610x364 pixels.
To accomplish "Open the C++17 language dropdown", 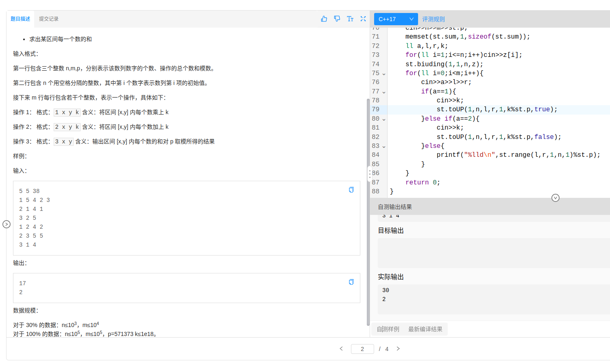I will [x=396, y=19].
